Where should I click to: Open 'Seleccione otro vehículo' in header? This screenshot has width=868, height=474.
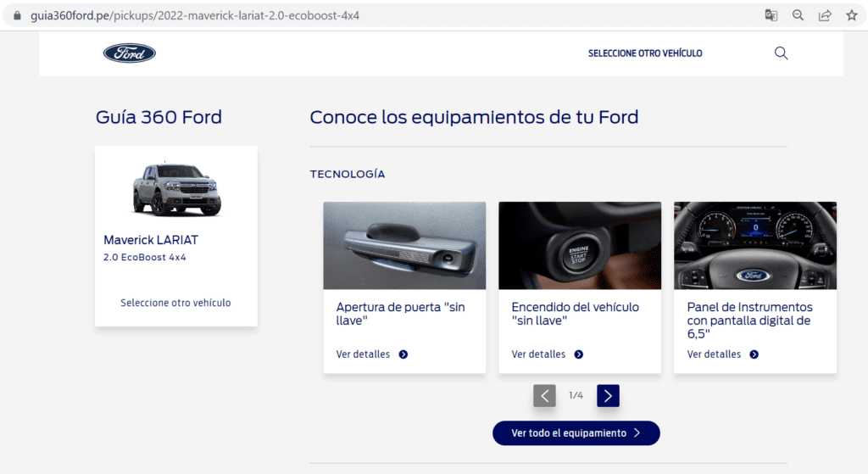point(645,53)
